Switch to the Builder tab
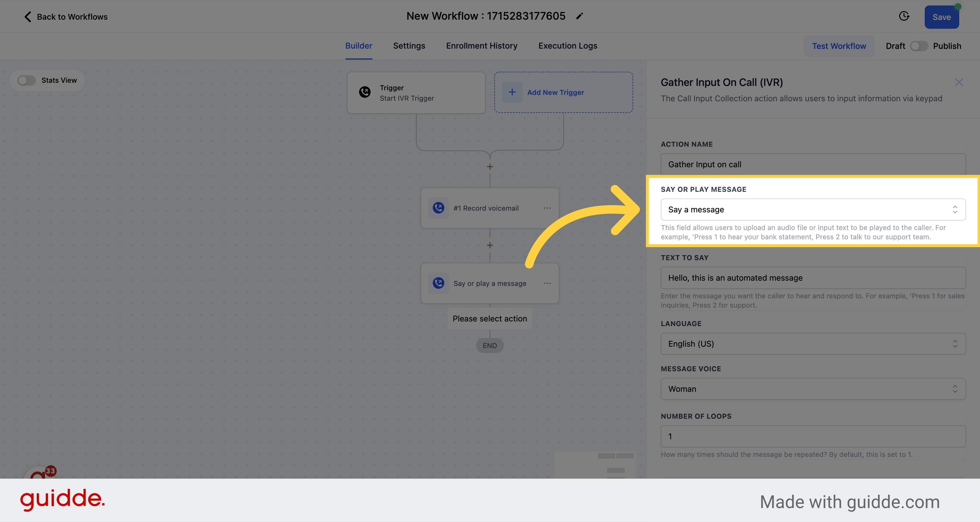Viewport: 980px width, 522px height. [358, 46]
